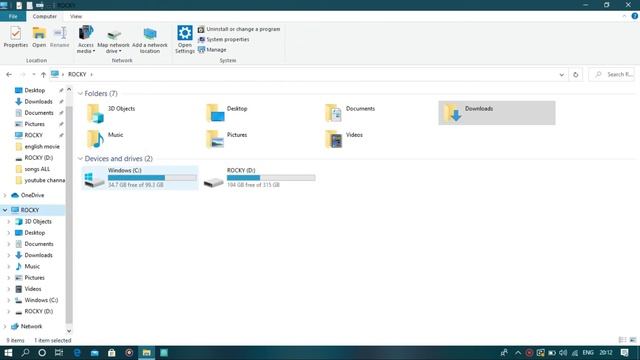Screen dimensions: 640x360
Task: Open Microsoft Store from the taskbar
Action: point(111,353)
